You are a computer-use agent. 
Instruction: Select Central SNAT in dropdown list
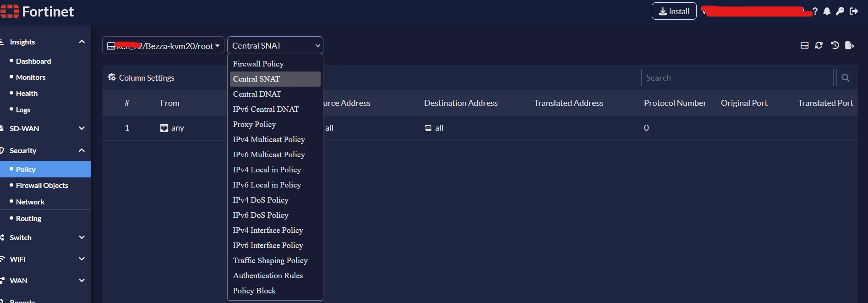(275, 79)
